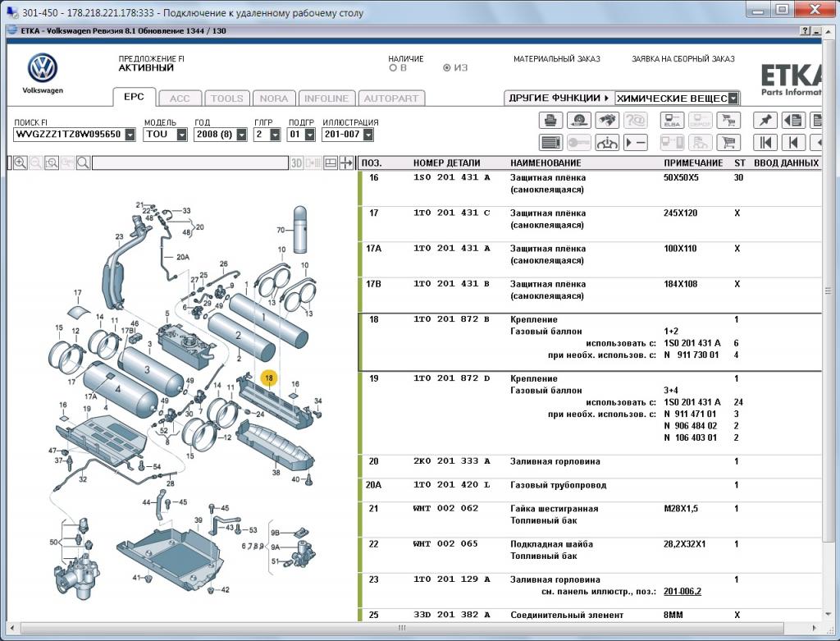Click note value 245X120
This screenshot has width=840, height=641.
[x=680, y=213]
